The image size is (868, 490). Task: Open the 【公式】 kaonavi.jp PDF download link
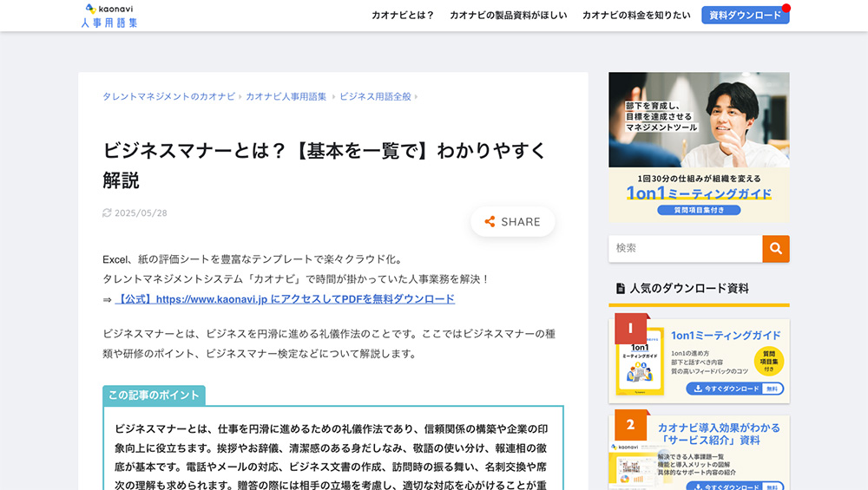(285, 299)
